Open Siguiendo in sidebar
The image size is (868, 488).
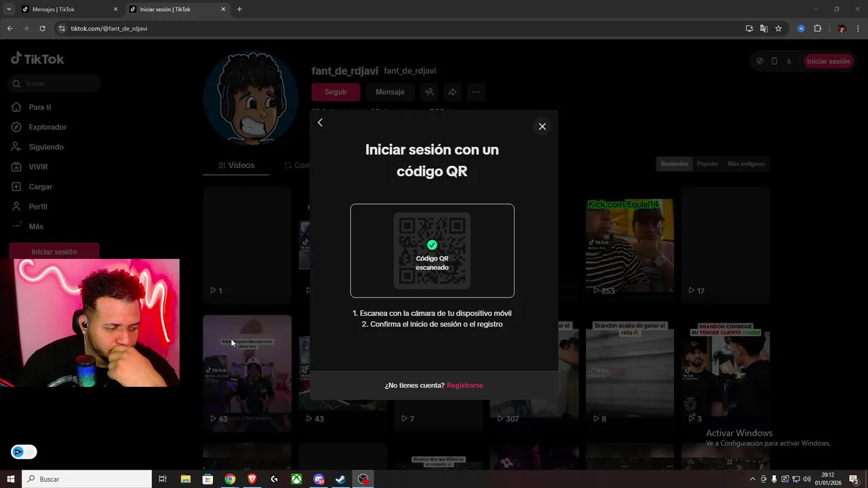pos(45,147)
